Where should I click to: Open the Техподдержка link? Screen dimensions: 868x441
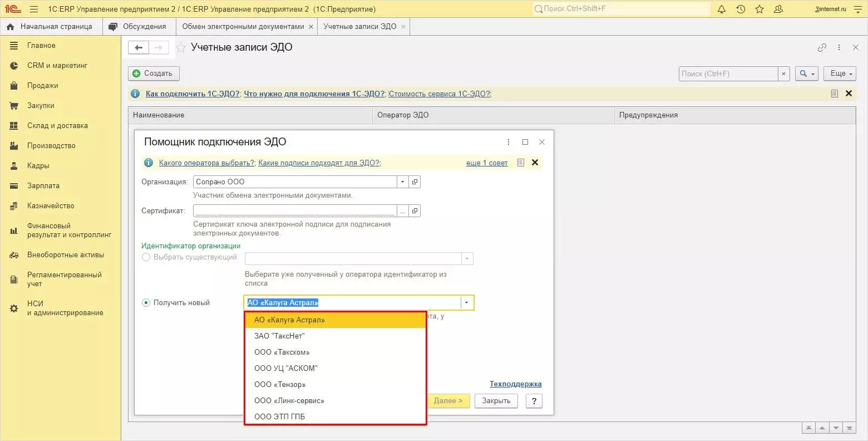(x=515, y=384)
